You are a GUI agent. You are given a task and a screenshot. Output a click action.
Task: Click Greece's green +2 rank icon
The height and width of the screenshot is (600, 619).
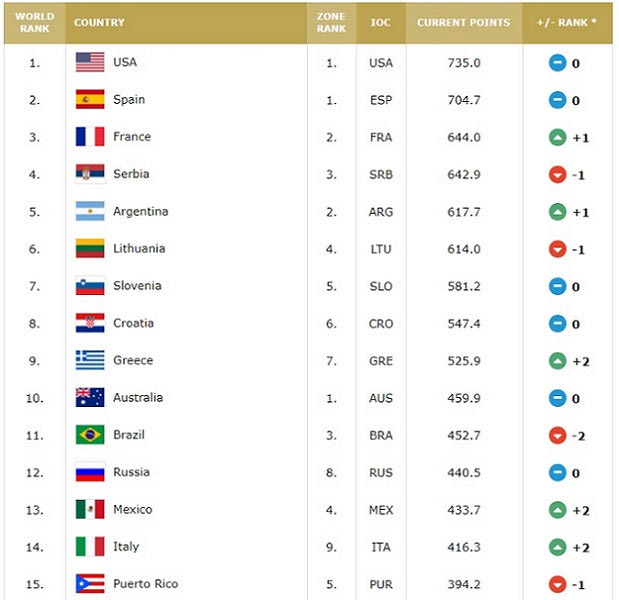(x=557, y=361)
